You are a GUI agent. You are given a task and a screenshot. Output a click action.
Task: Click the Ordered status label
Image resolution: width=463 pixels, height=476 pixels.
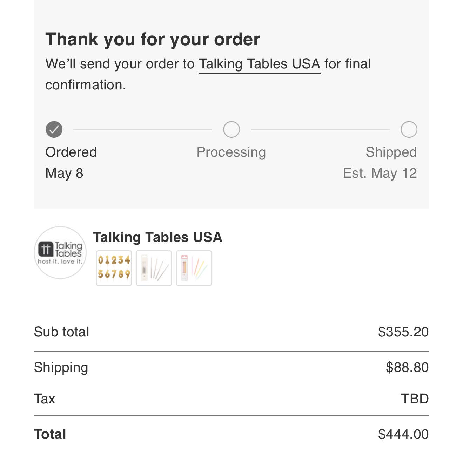(x=71, y=152)
